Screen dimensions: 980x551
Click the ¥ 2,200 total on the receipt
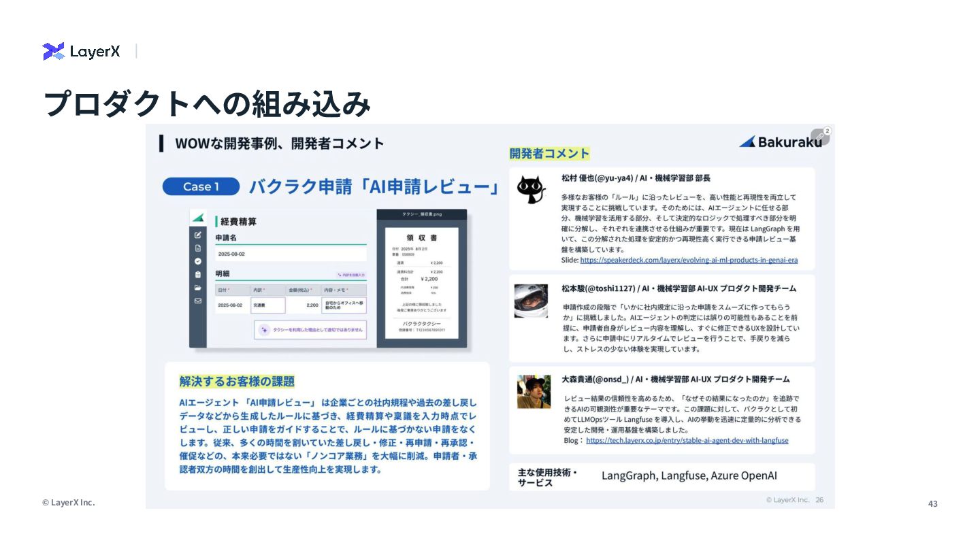point(429,279)
